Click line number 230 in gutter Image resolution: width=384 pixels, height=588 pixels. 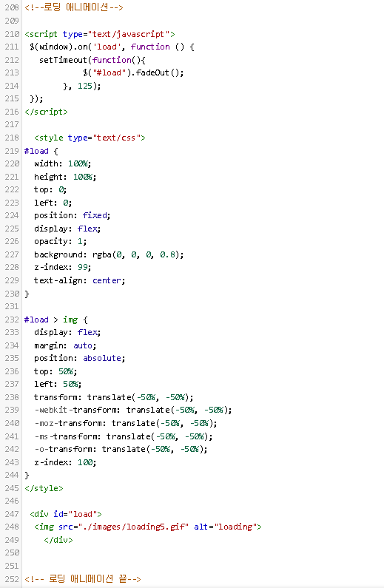[12, 294]
